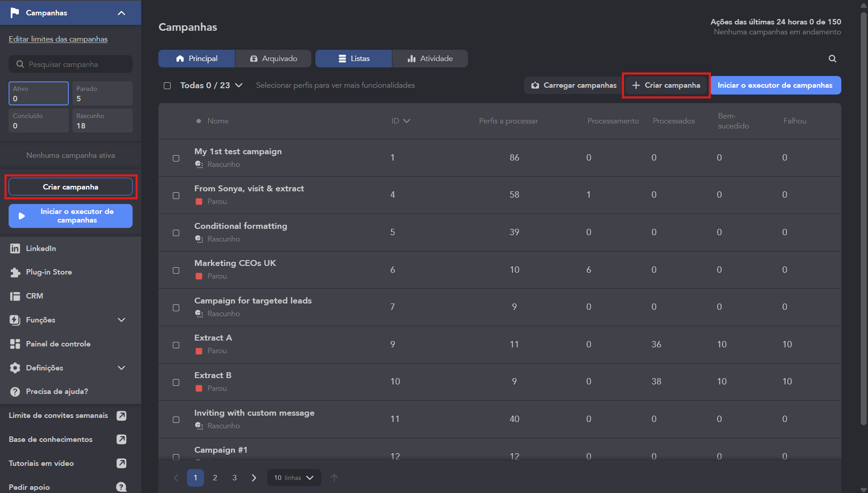Click the previous page arrow icon
This screenshot has height=493, width=868.
coord(176,478)
